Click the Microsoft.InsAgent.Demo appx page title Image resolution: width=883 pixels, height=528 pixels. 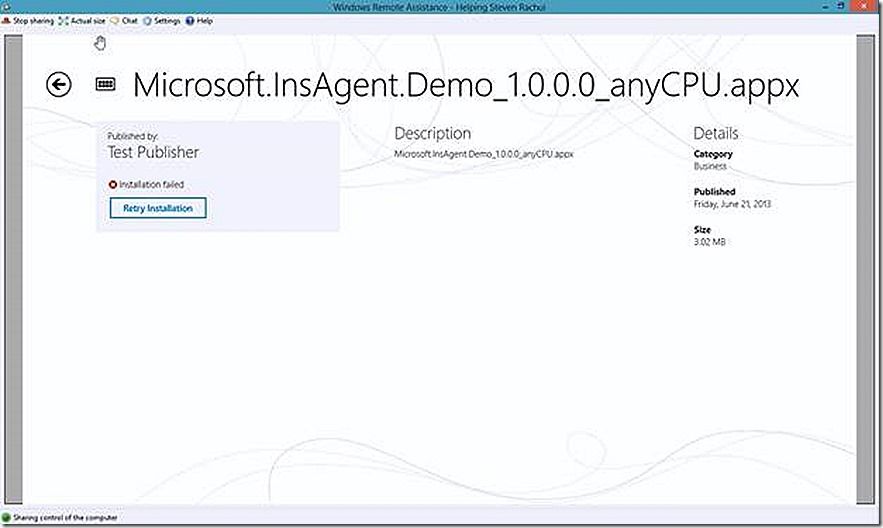click(x=466, y=86)
